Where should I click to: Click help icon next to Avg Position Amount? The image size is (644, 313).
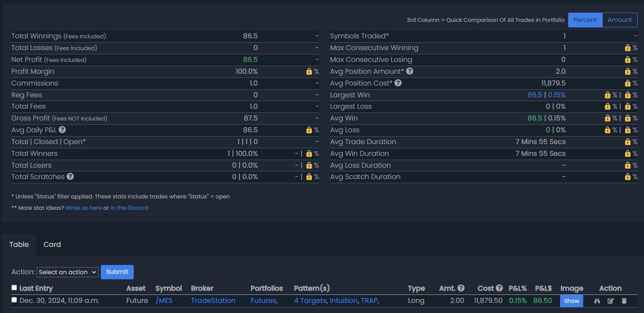tap(409, 71)
